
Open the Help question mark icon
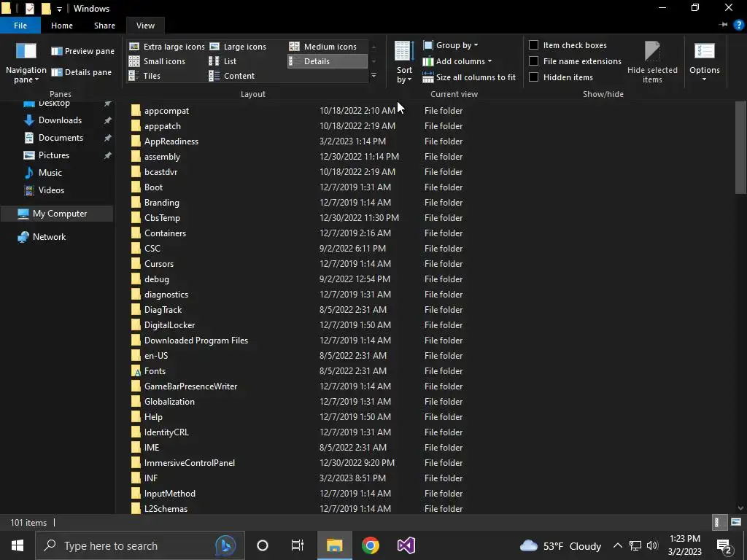click(738, 25)
